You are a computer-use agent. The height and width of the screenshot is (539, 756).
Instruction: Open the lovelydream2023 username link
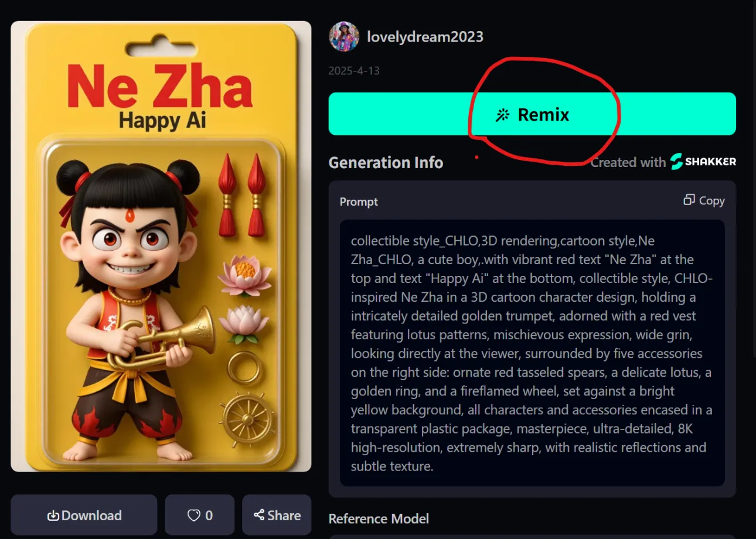click(x=425, y=36)
